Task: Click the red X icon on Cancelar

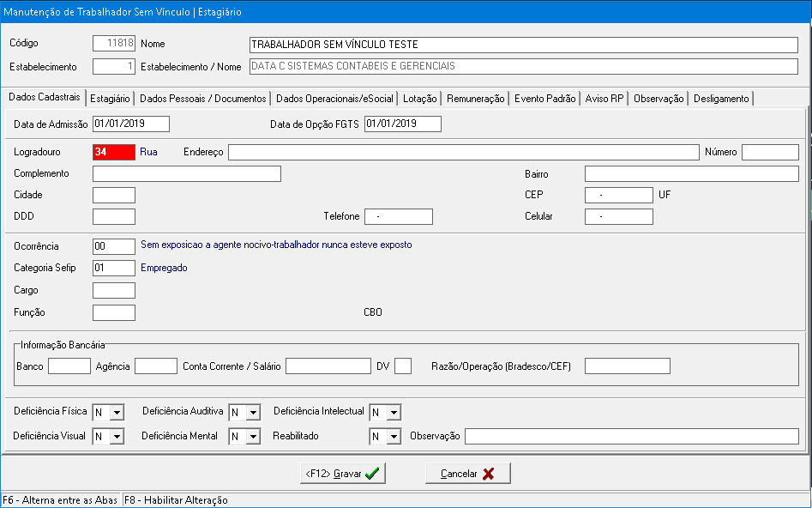Action: tap(488, 474)
